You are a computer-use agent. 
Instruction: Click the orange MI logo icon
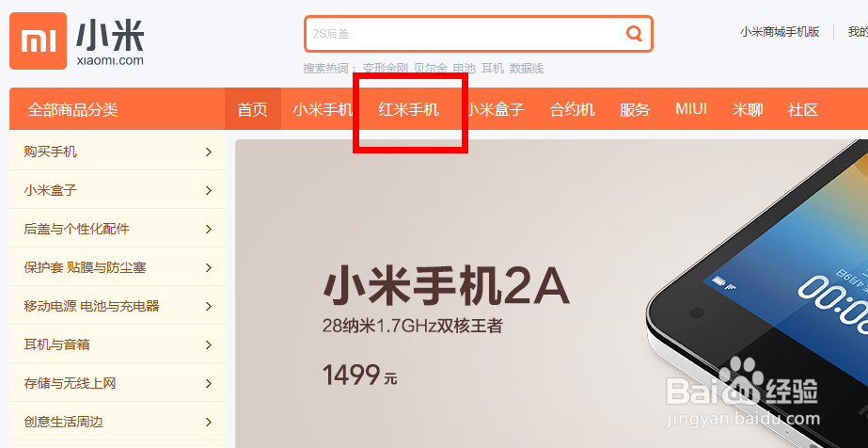[x=39, y=41]
